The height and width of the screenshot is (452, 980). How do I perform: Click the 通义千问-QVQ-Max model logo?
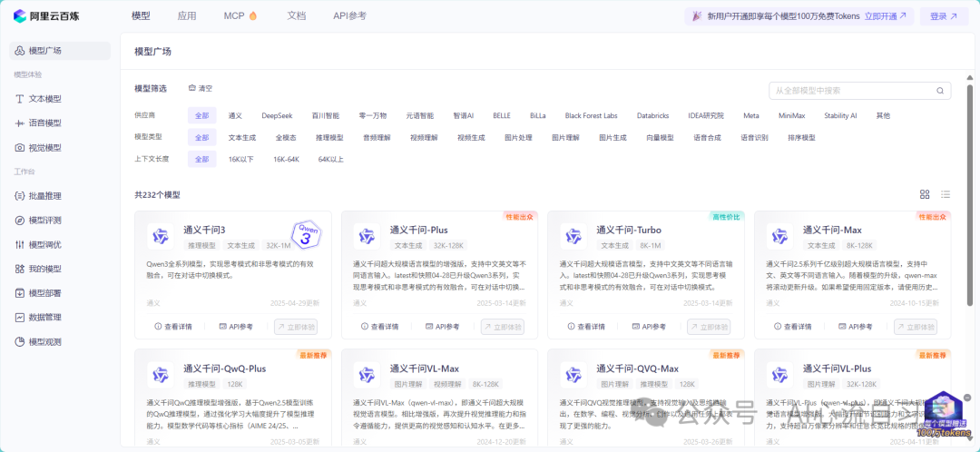573,375
